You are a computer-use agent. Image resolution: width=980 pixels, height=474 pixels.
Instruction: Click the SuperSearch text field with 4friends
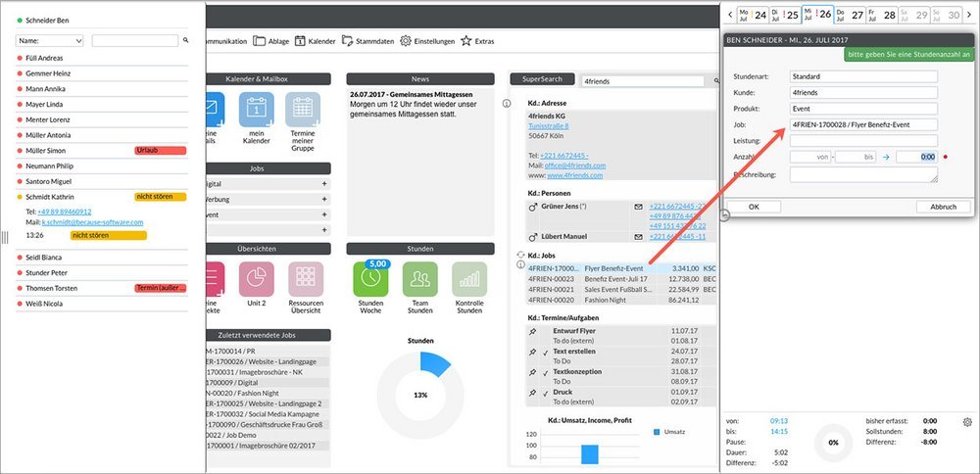[x=643, y=81]
